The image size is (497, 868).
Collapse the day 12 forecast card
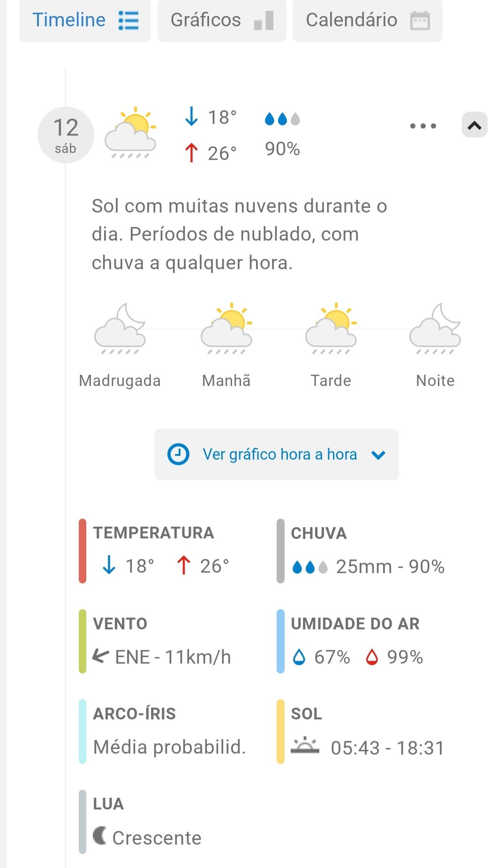[x=474, y=125]
